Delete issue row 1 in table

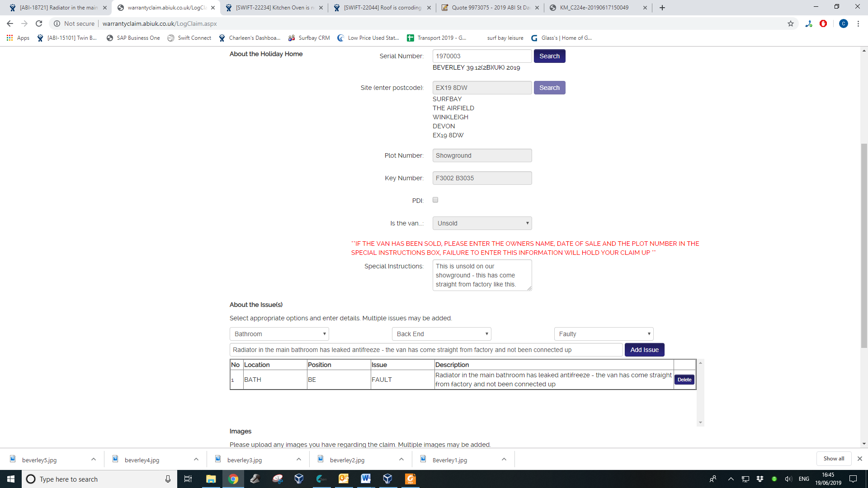point(684,380)
